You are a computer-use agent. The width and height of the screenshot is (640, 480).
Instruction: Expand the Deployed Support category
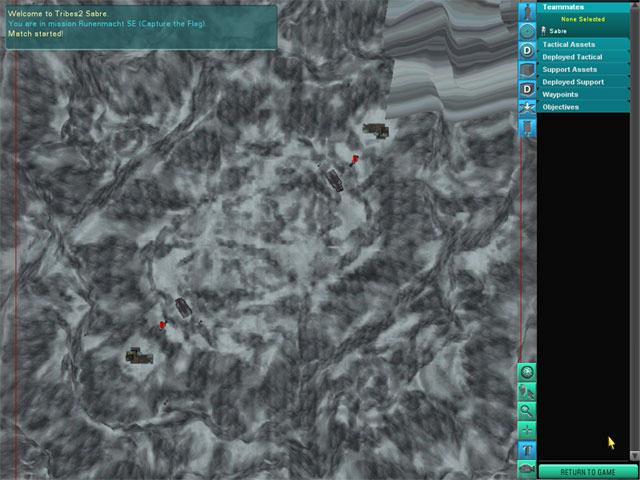pos(584,82)
